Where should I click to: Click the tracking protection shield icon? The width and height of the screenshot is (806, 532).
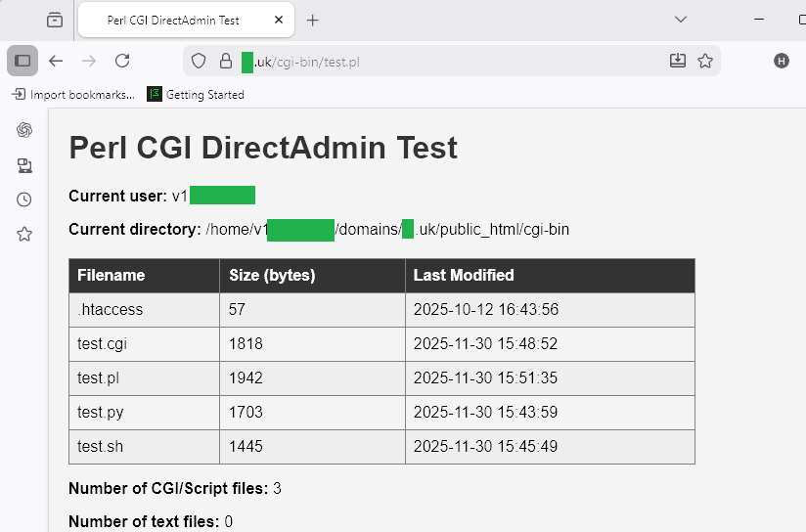[x=199, y=61]
